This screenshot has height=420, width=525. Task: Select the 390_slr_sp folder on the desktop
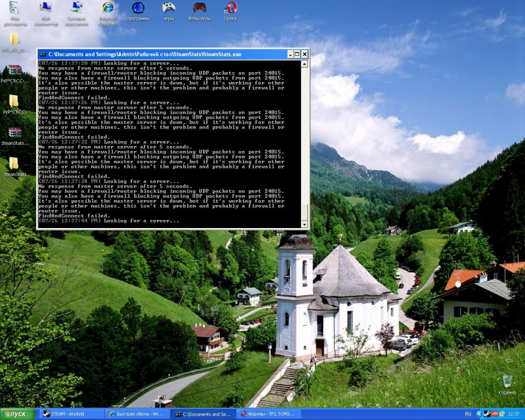click(x=14, y=39)
